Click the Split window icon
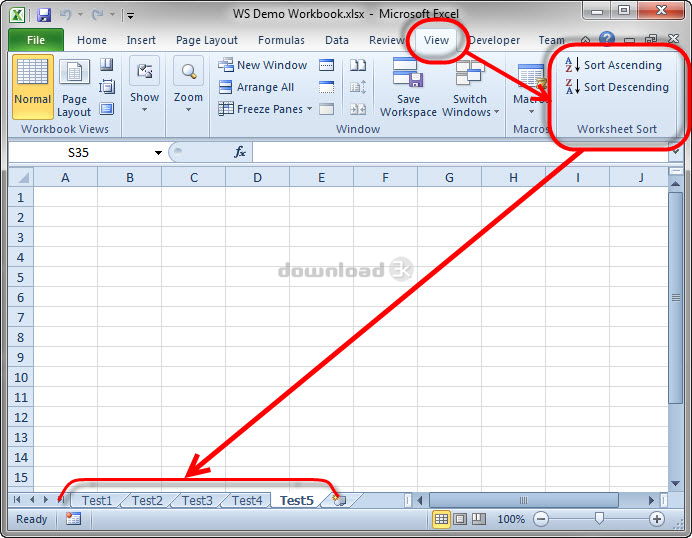The height and width of the screenshot is (538, 692). pos(326,65)
